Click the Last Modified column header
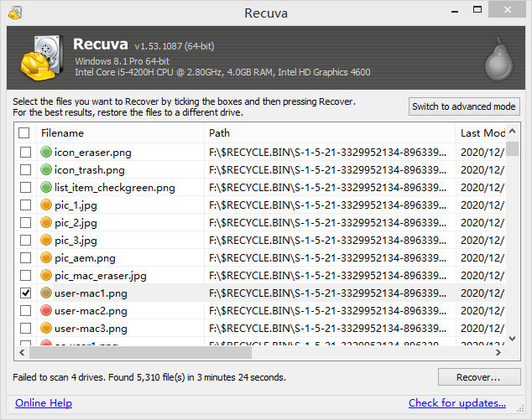Viewport: 532px width, 420px height. [482, 133]
